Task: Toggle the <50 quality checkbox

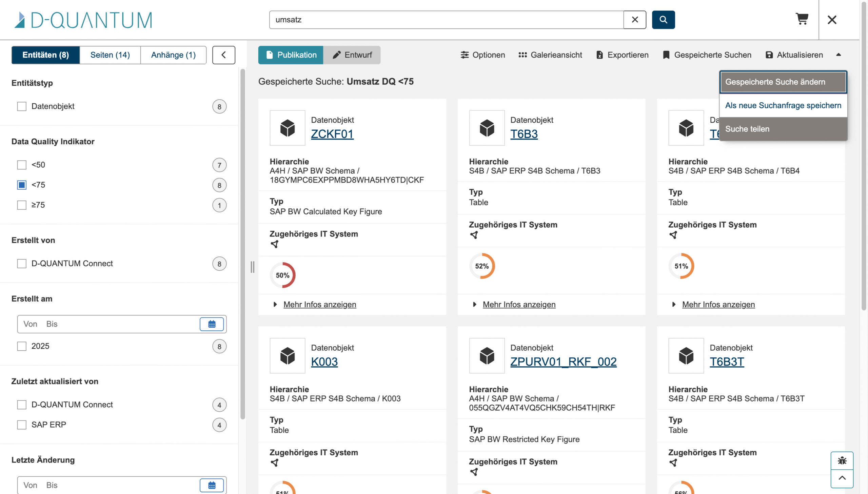Action: [x=22, y=165]
